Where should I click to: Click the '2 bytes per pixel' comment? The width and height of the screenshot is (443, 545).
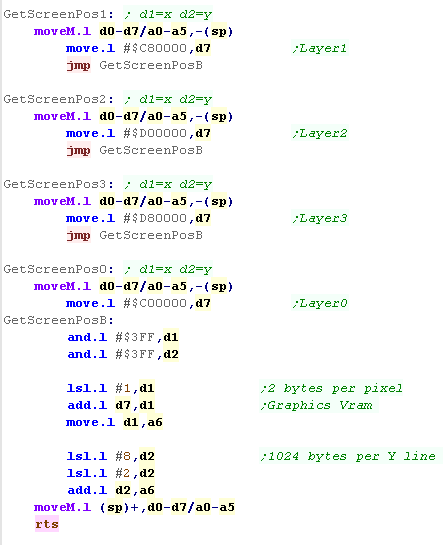pos(331,388)
